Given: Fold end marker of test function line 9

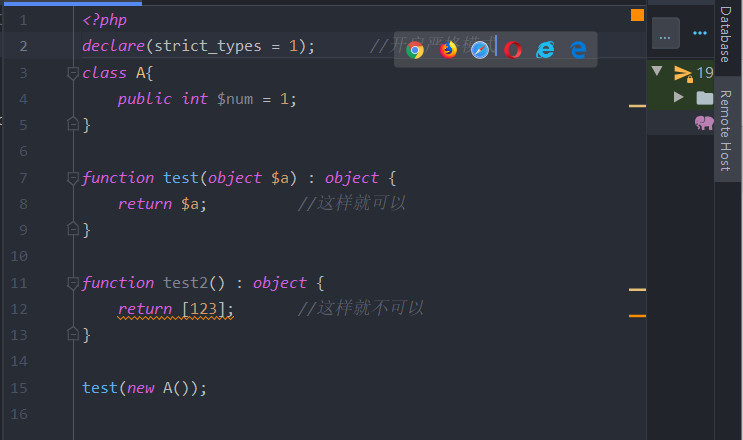Looking at the screenshot, I should point(73,229).
